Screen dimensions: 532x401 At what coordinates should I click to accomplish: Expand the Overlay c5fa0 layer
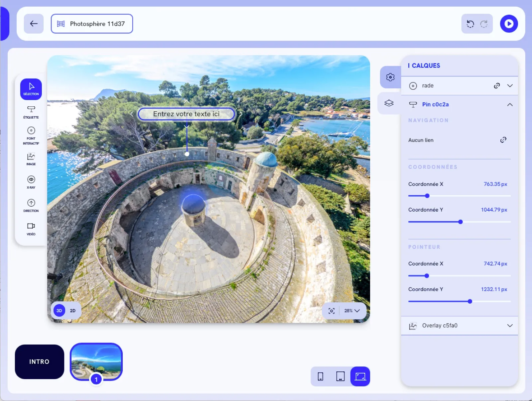tap(510, 326)
